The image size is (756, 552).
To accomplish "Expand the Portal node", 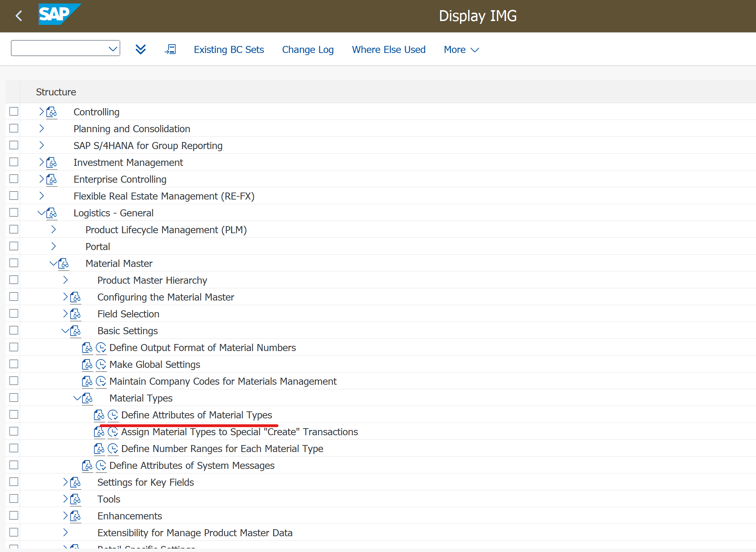I will 53,246.
